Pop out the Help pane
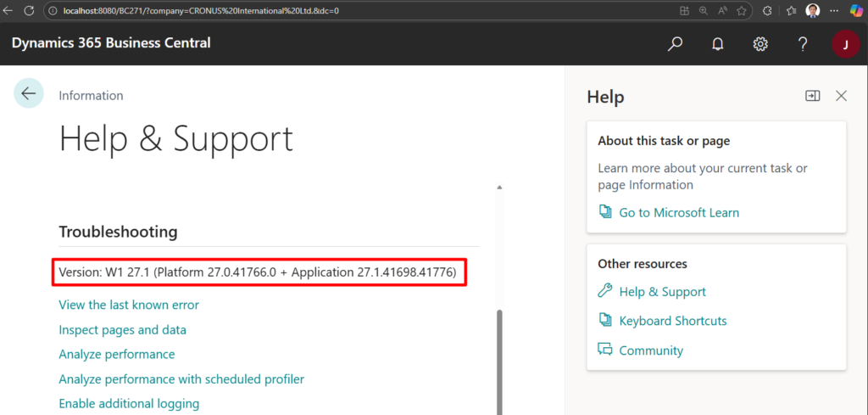Screen dimensions: 868x415 (x=812, y=96)
